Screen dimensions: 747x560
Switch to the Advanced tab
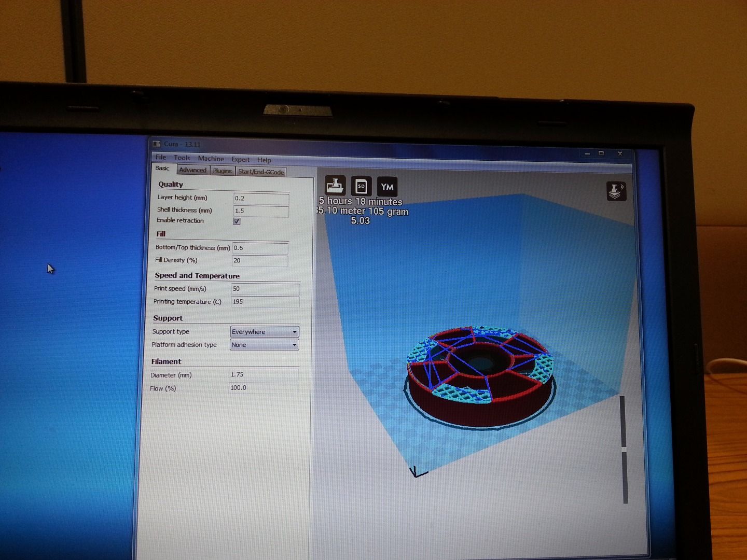click(x=192, y=170)
